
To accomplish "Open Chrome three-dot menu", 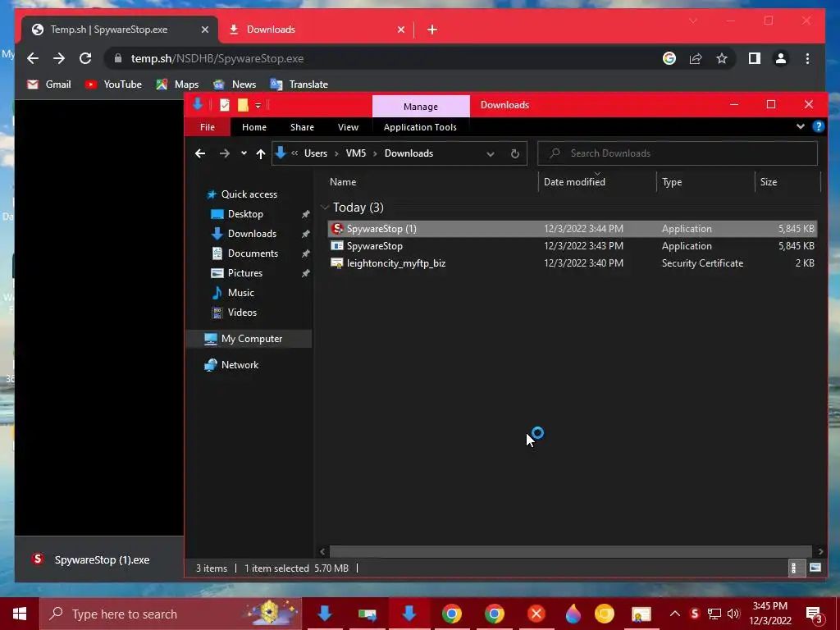I will tap(807, 58).
